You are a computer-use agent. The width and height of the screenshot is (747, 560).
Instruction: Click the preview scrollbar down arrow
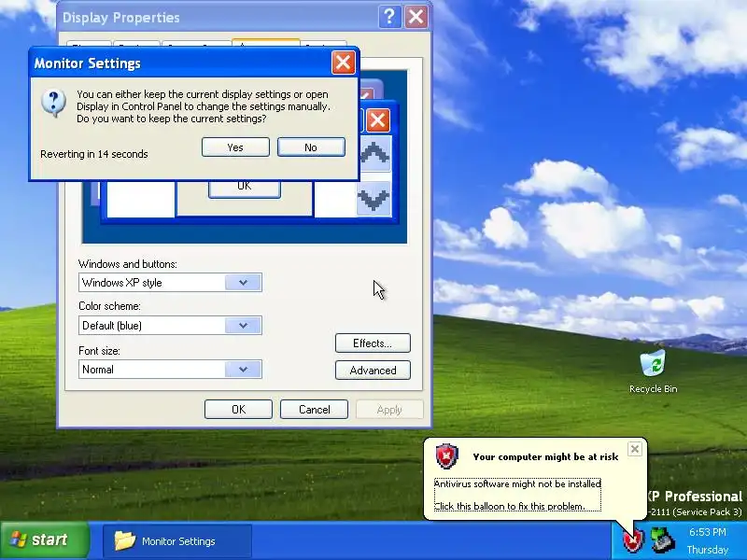373,199
